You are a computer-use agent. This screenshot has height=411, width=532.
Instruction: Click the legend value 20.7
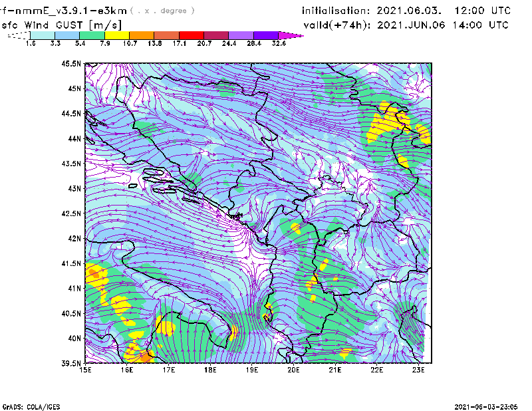pos(204,43)
